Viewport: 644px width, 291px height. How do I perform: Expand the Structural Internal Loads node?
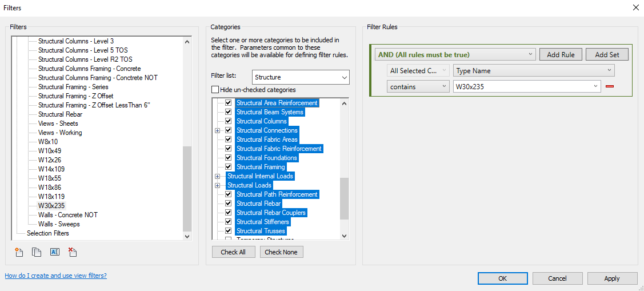click(217, 176)
